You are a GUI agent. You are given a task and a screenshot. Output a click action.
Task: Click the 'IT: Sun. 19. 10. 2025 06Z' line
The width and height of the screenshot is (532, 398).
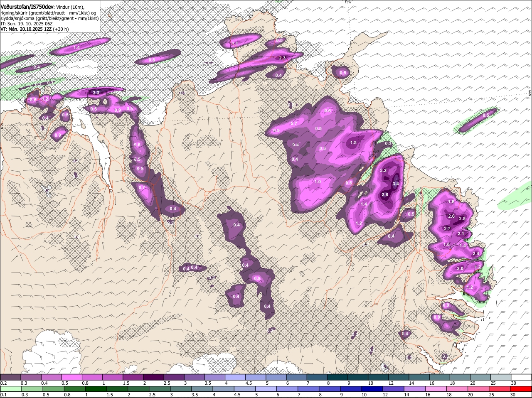coord(26,24)
